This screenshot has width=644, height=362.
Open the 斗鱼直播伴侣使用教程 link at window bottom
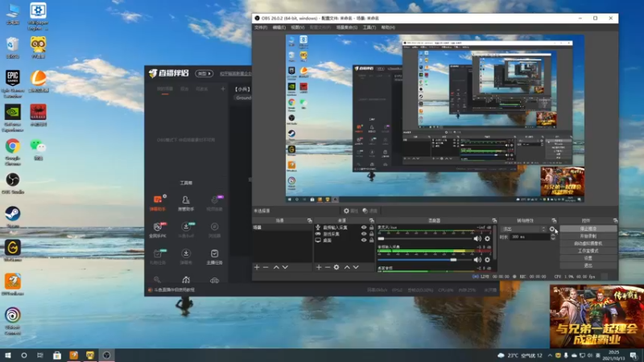point(174,290)
